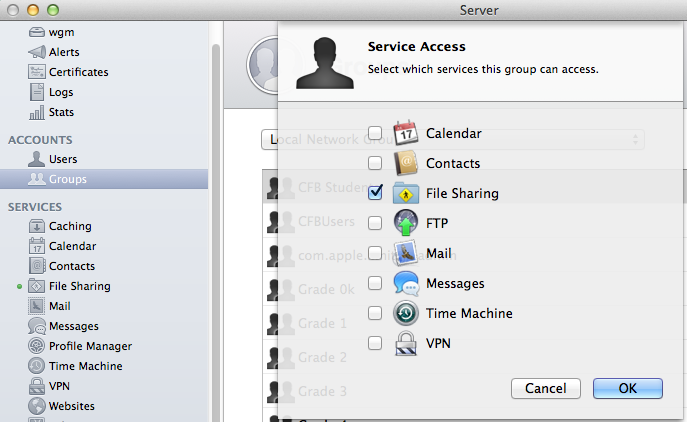
Task: Click the Mail stamp icon in dialog
Action: [x=405, y=253]
